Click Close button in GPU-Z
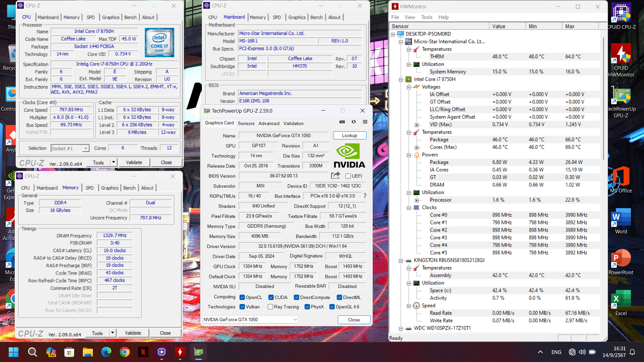 coord(354,320)
